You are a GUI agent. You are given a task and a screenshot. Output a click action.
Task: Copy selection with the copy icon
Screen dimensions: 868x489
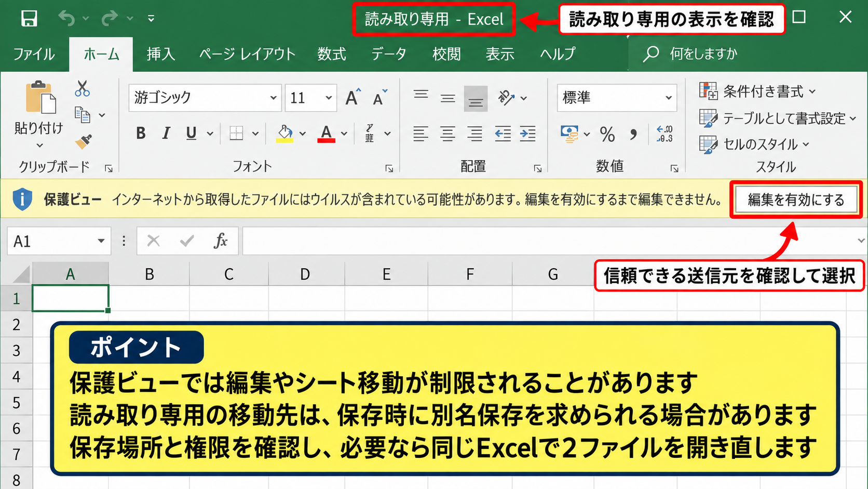83,115
